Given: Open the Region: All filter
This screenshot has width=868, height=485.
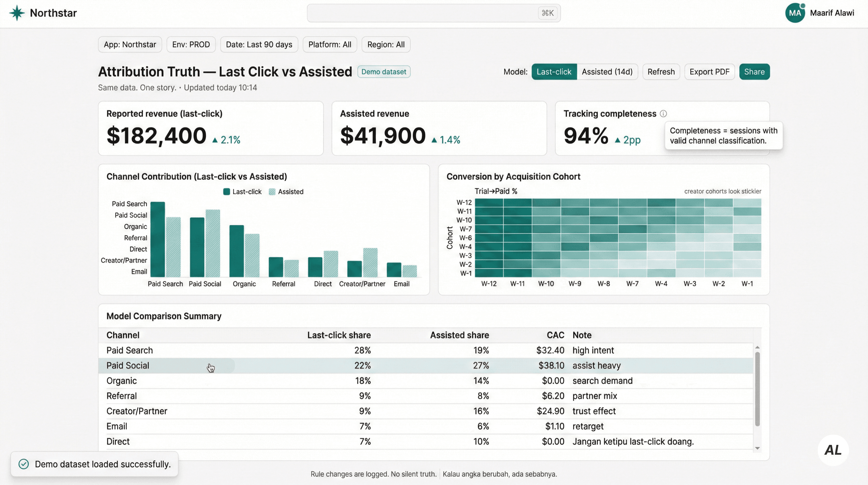Looking at the screenshot, I should coord(386,45).
